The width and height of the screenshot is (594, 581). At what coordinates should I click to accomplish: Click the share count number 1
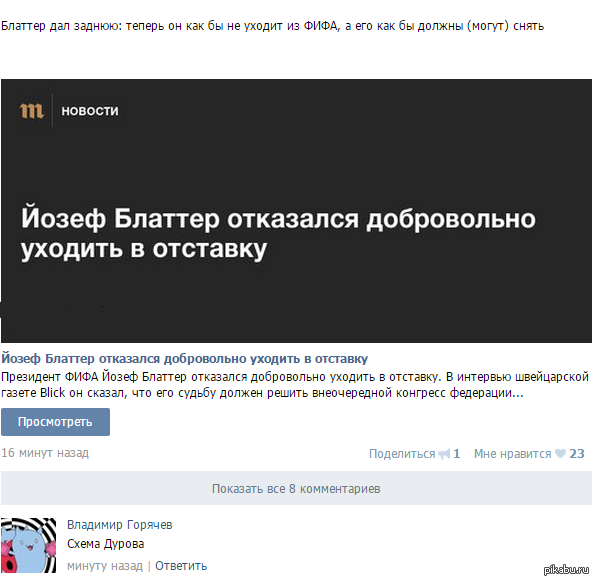[x=456, y=454]
